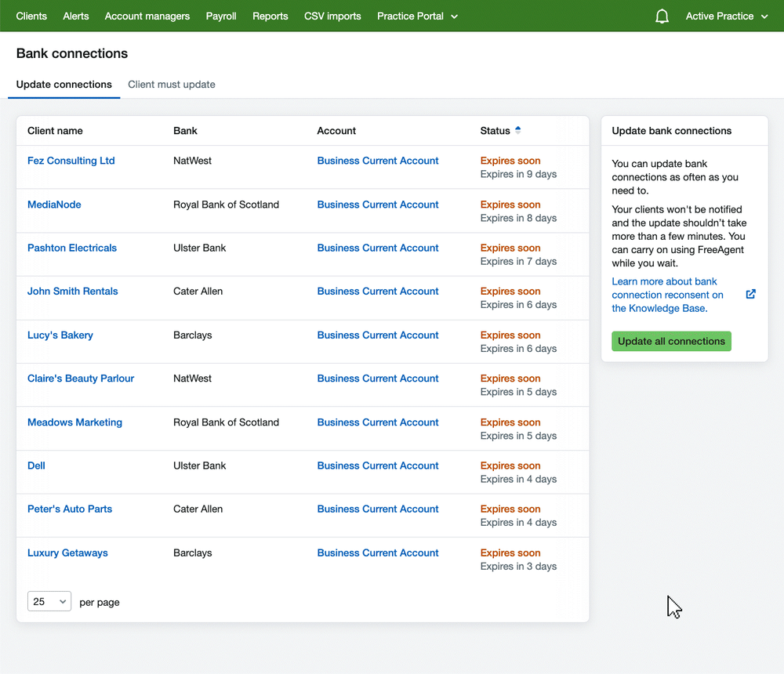Click the Status column sort arrow icon
This screenshot has height=674, width=784.
point(518,131)
